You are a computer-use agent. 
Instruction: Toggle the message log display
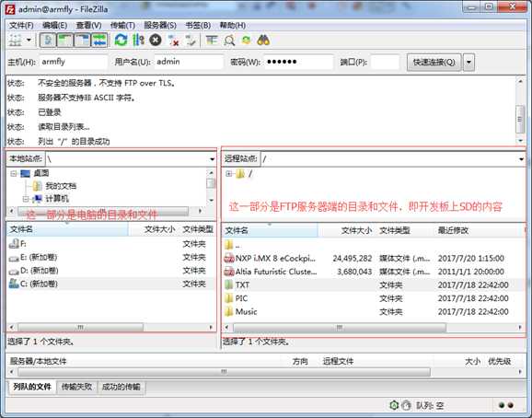point(48,41)
